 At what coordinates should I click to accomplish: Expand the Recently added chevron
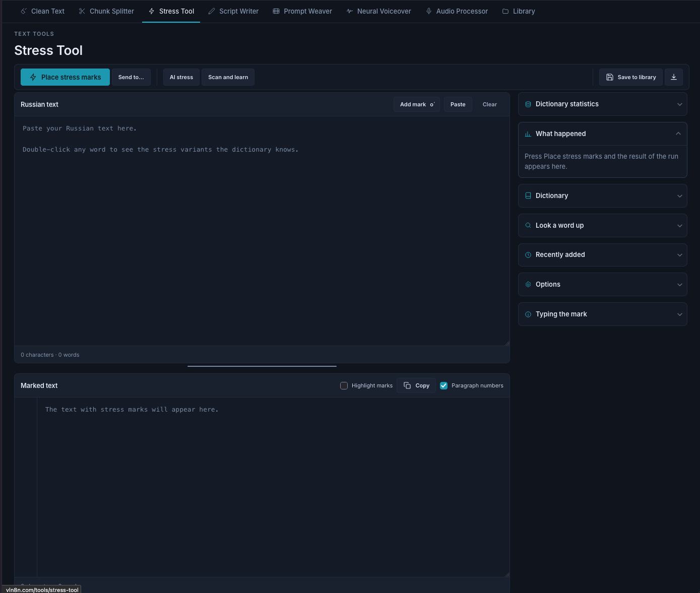679,255
